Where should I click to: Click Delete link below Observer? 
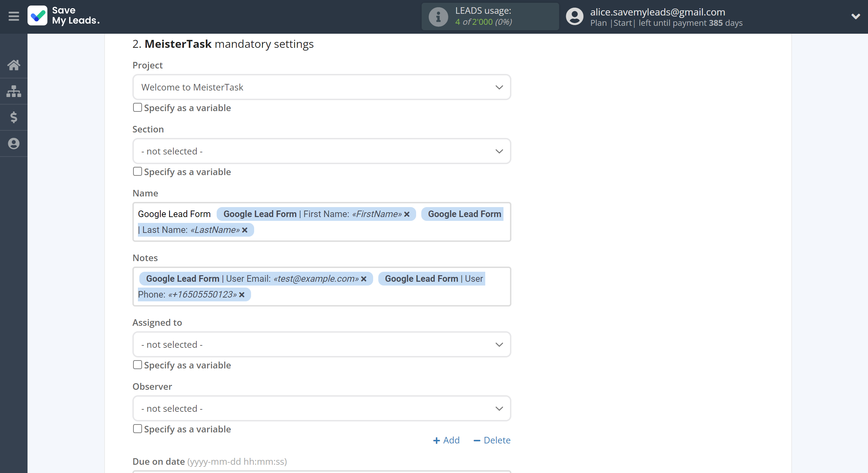coord(492,440)
